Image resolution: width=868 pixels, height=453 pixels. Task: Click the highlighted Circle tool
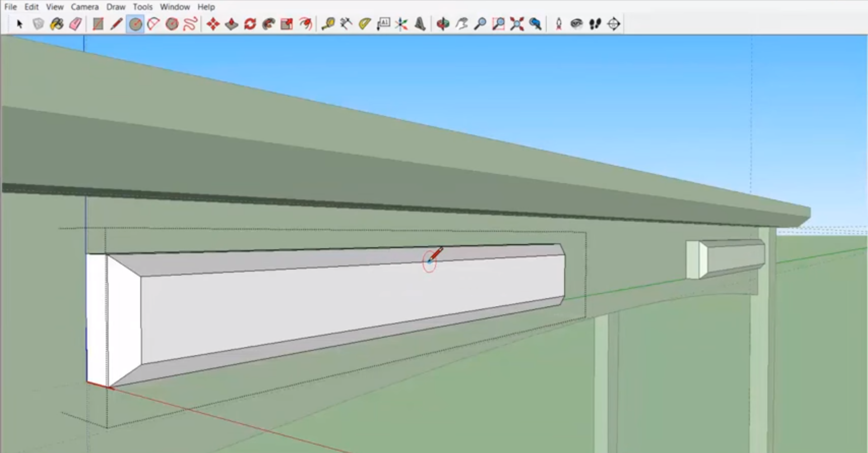pos(135,24)
